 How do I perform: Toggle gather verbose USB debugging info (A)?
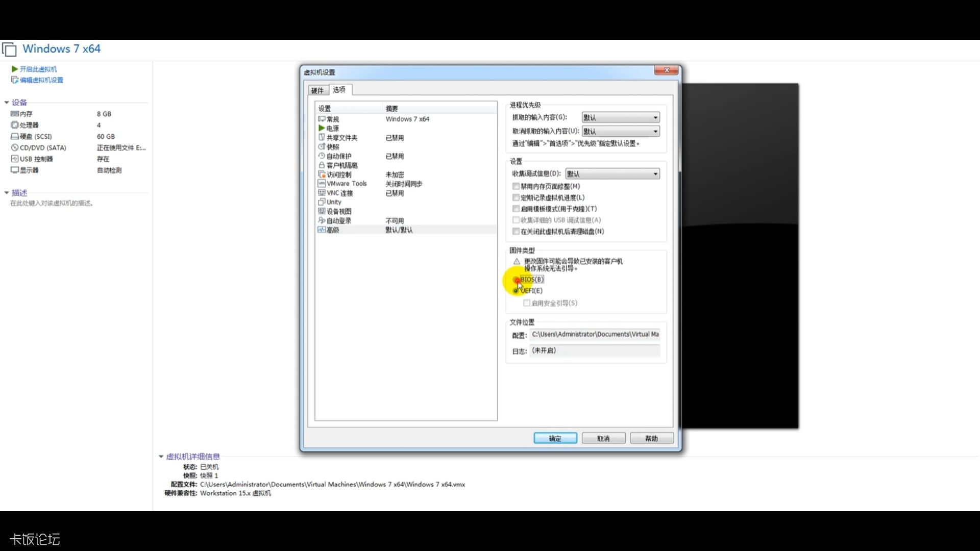pos(516,220)
